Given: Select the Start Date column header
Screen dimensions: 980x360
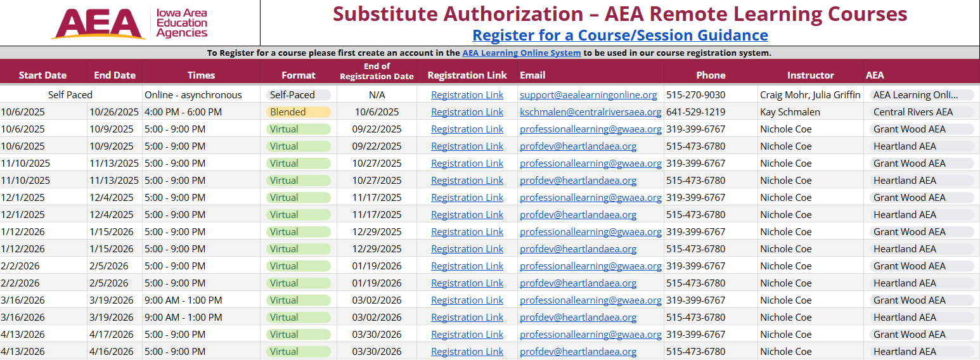Looking at the screenshot, I should [42, 75].
